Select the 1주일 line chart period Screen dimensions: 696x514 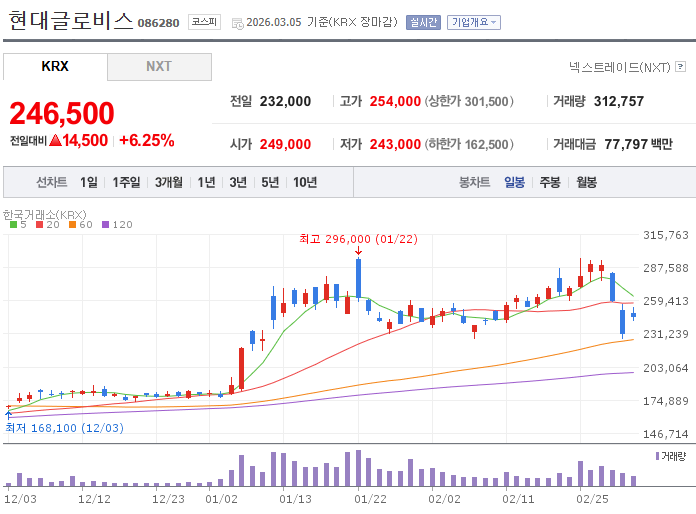pyautogui.click(x=126, y=182)
